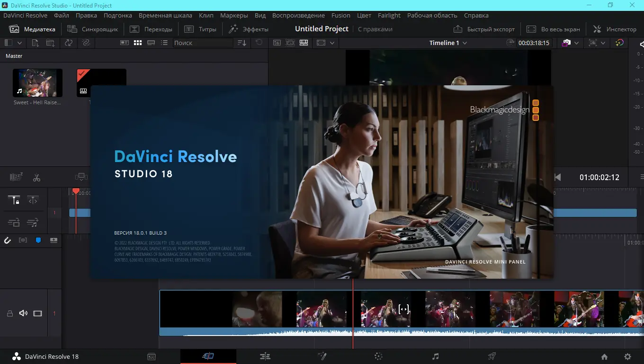Expand the Timeline 1 dropdown

point(465,43)
